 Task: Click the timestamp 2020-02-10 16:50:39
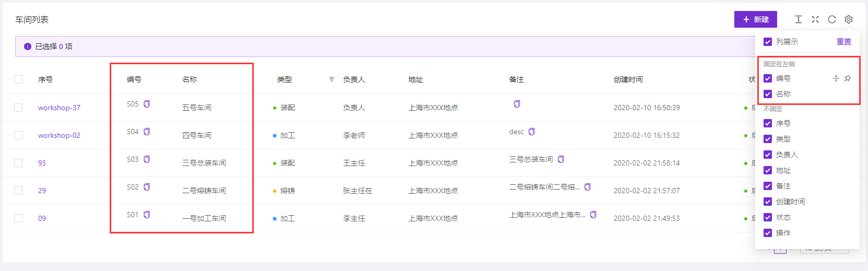(647, 108)
